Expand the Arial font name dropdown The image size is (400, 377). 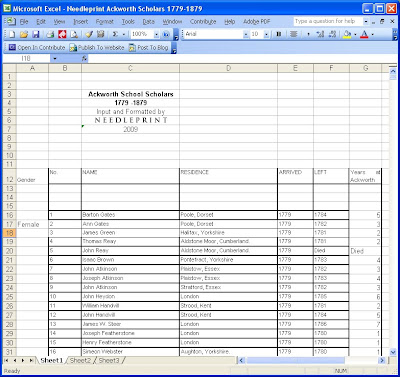tap(246, 34)
